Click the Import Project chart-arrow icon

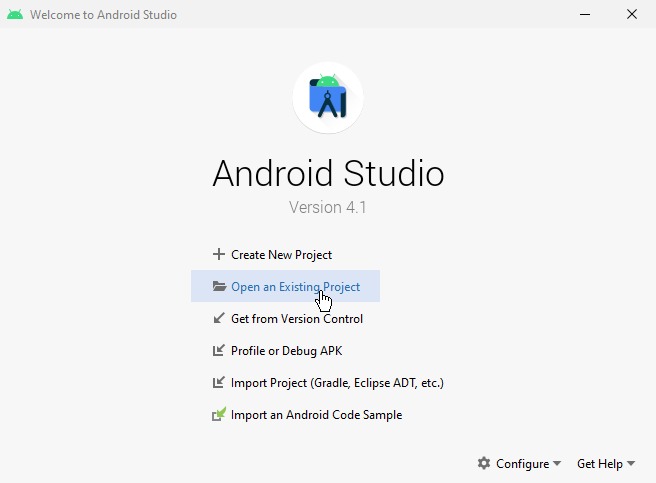point(219,383)
